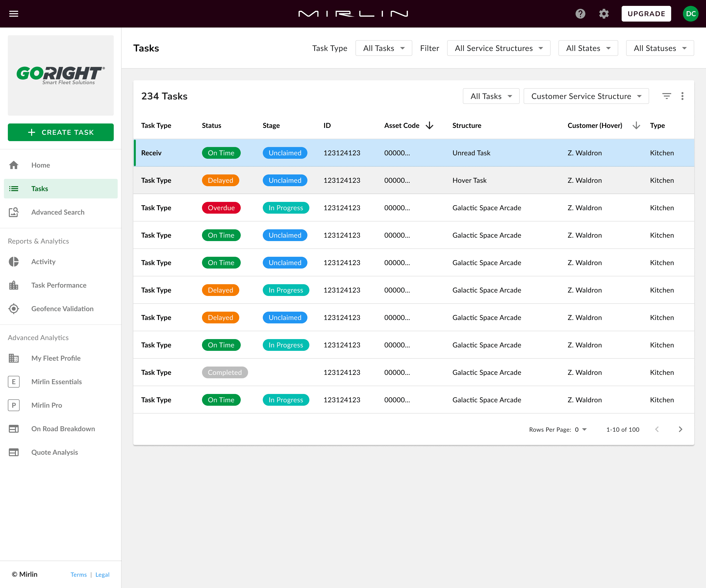Image resolution: width=706 pixels, height=588 pixels.
Task: Sort by Customer (Hover) arrow
Action: pos(636,125)
